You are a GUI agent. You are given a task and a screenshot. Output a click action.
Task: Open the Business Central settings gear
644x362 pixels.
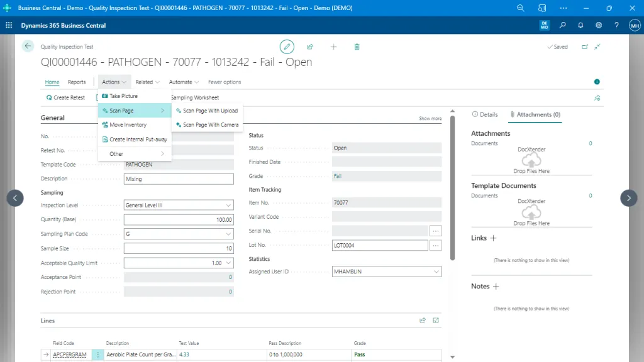pos(599,25)
